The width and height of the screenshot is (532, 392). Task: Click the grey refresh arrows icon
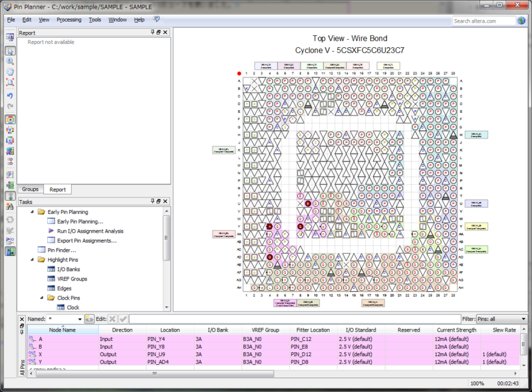click(x=10, y=220)
